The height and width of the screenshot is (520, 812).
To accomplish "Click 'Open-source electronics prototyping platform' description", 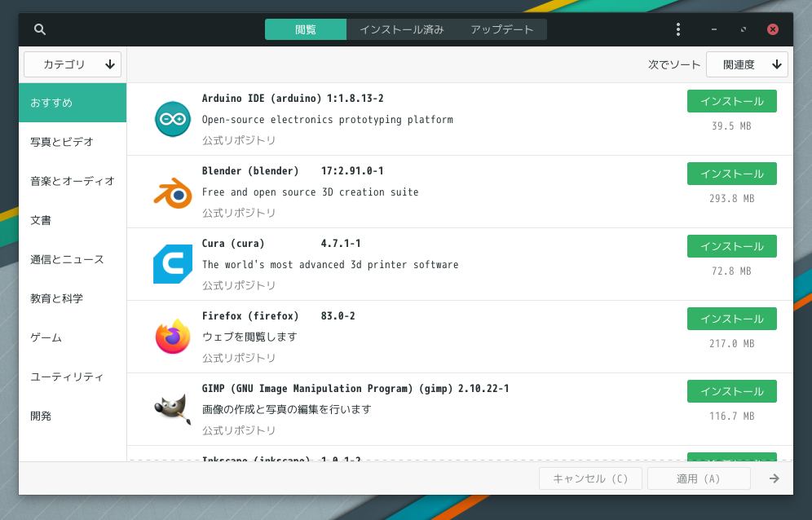I will click(327, 120).
